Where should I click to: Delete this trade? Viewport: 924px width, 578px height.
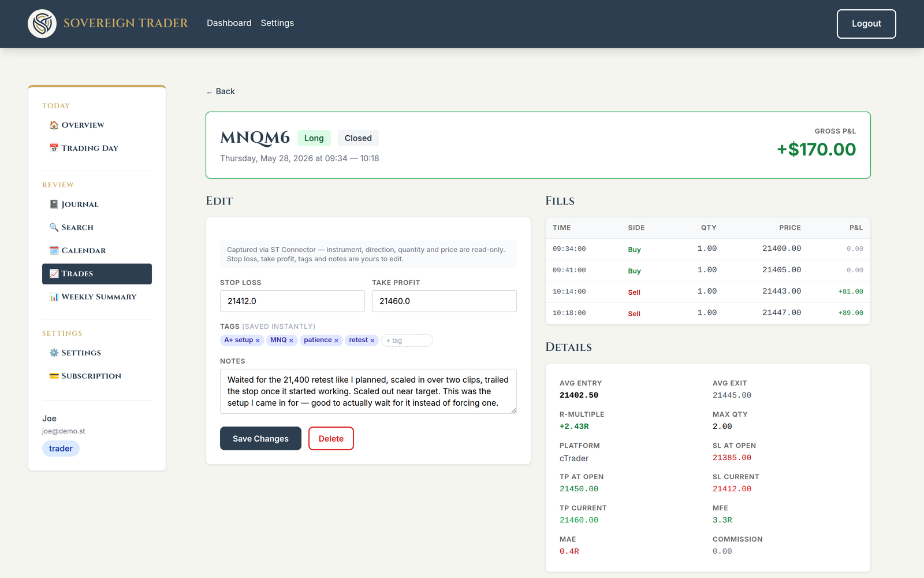coord(331,438)
